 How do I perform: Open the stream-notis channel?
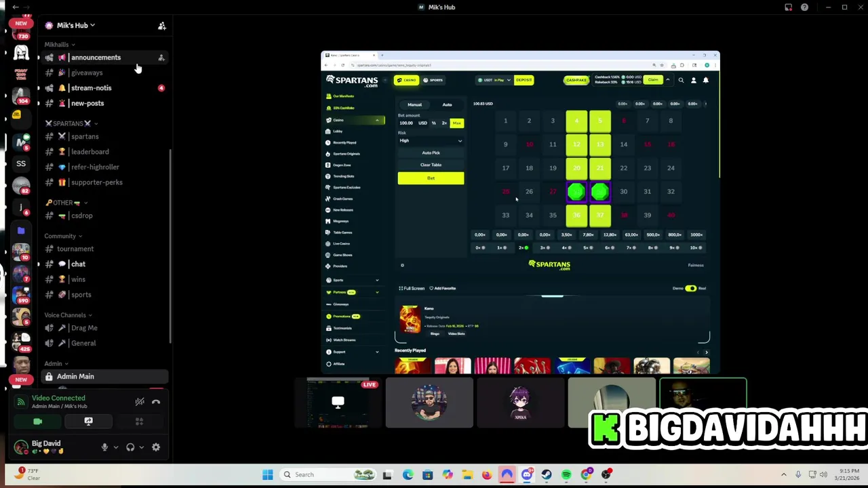[103, 88]
